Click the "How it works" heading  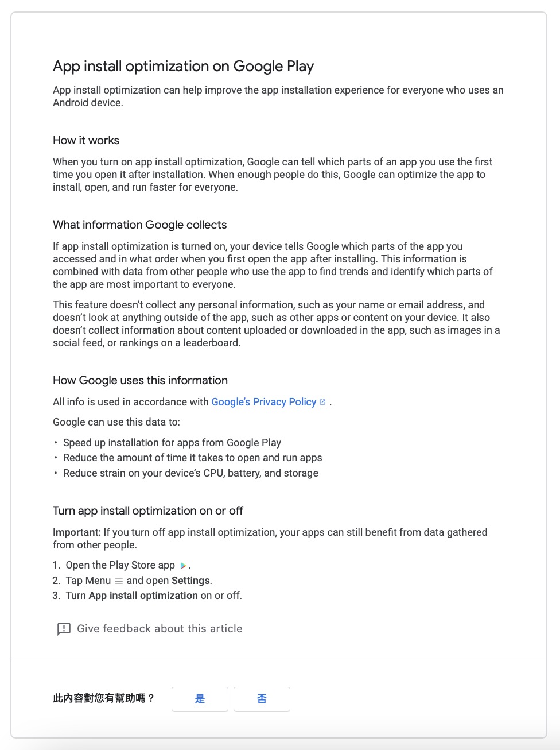[86, 141]
